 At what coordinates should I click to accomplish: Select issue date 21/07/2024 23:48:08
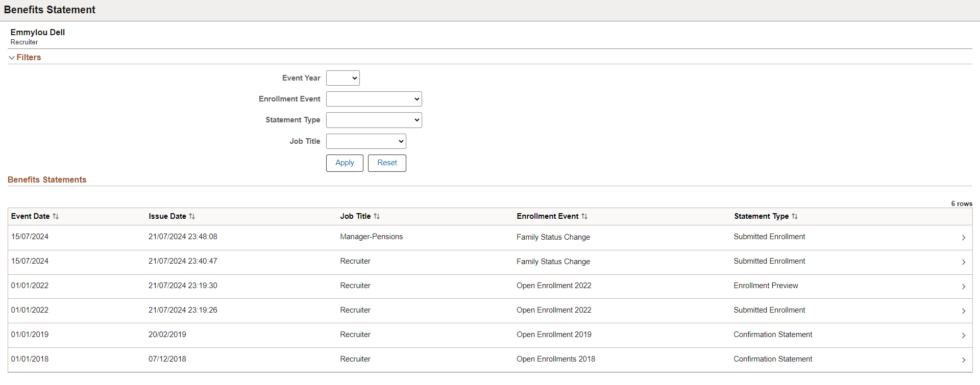tap(183, 237)
